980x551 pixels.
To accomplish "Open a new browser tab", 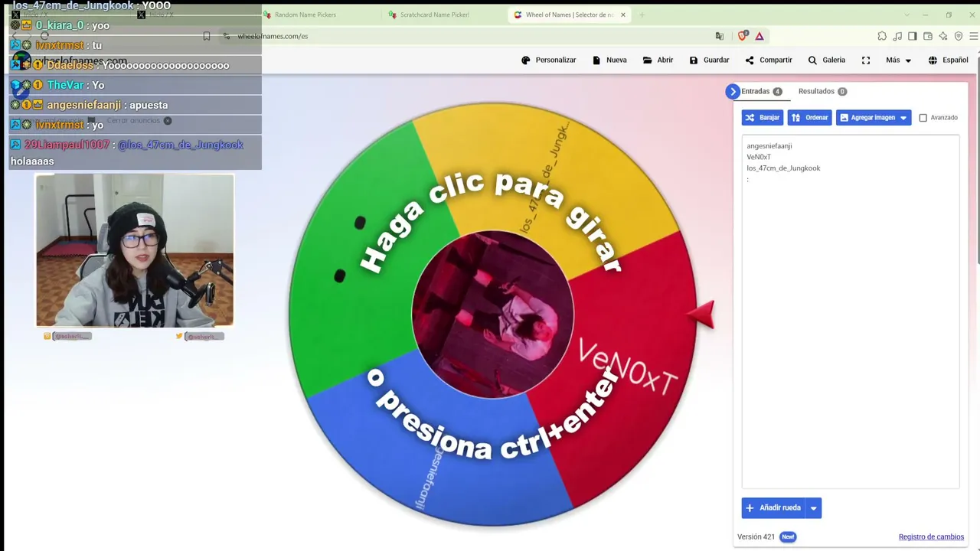I will click(642, 15).
